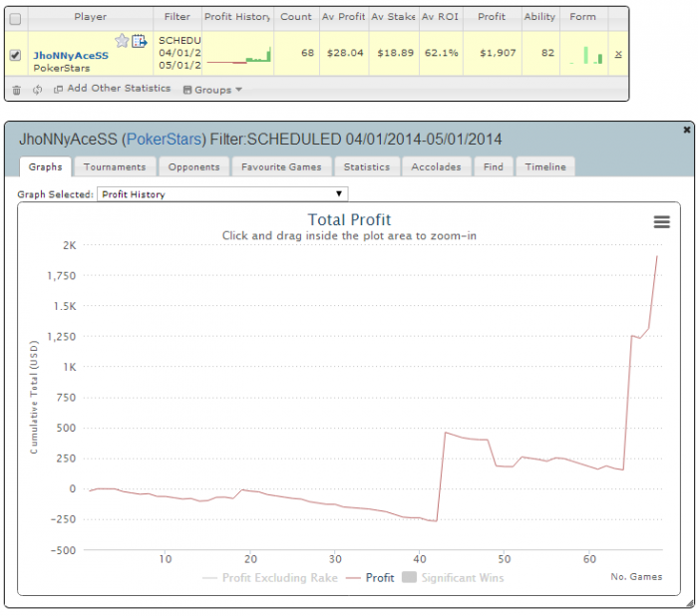Open the Accolades tab
Viewport: 698px width, 616px height.
[437, 166]
